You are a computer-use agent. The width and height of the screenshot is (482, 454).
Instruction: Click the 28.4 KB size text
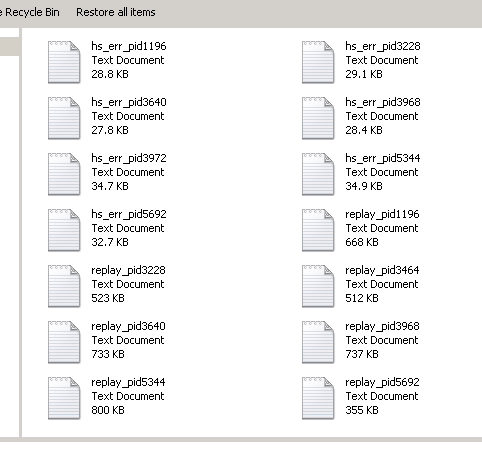pos(364,130)
